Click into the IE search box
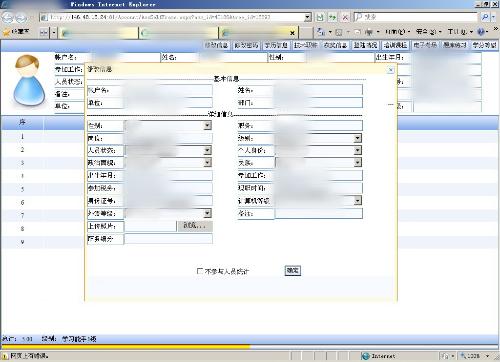 click(417, 17)
